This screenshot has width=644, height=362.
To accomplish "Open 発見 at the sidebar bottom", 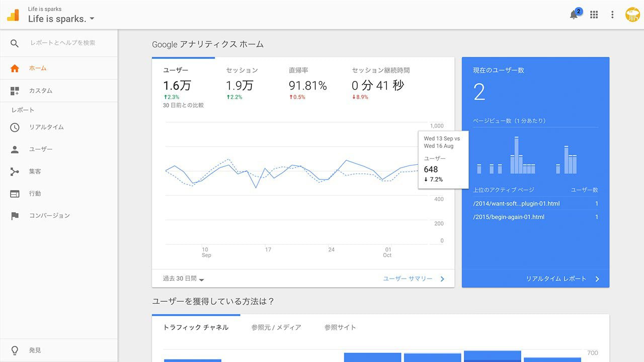I will (x=59, y=350).
